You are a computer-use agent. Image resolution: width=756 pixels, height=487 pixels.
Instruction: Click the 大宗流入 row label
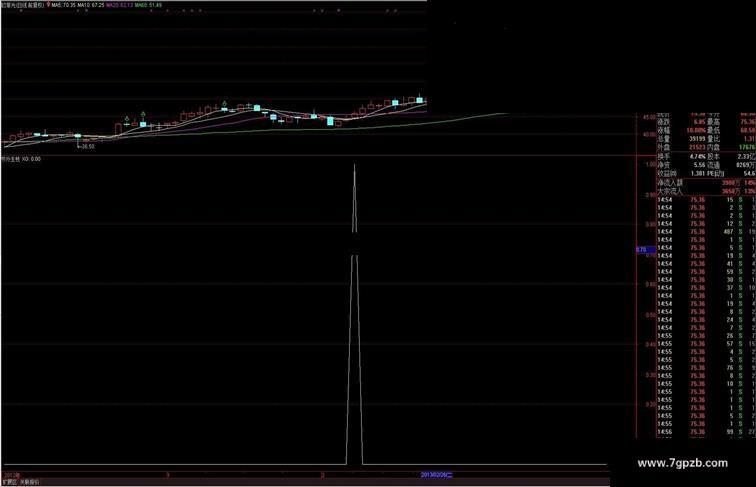pos(671,191)
